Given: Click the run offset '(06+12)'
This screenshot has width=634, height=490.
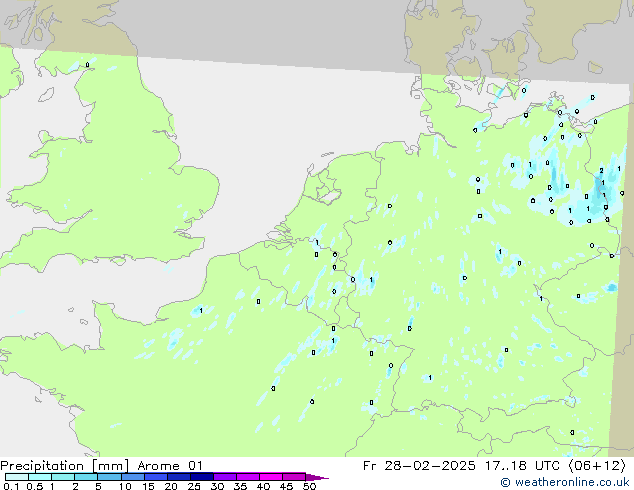Looking at the screenshot, I should pos(597,466).
